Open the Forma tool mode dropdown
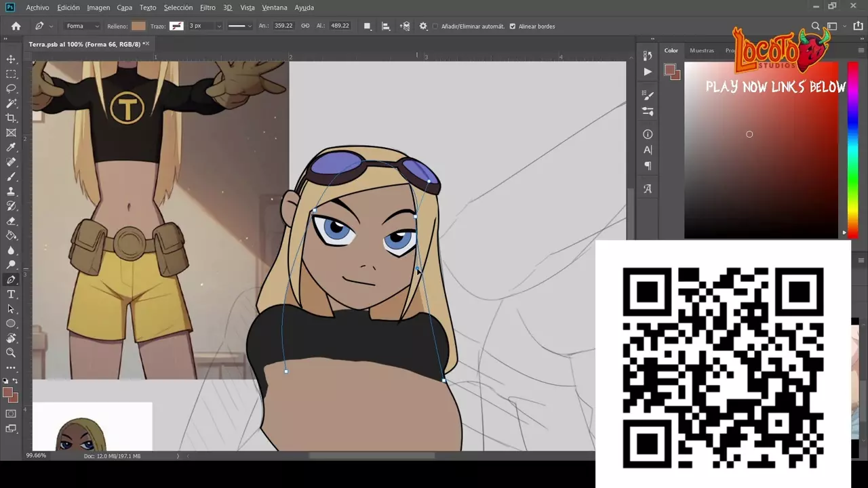 point(82,26)
